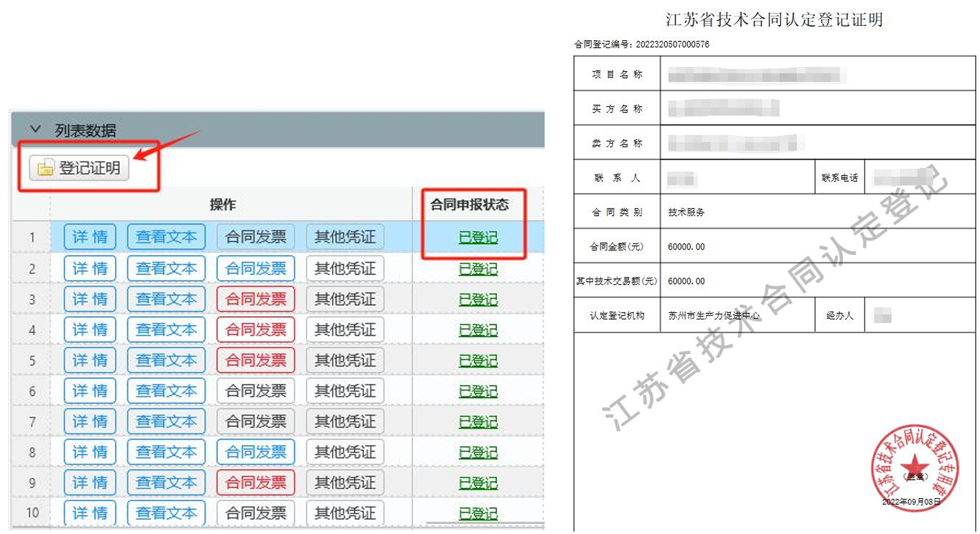Click the 登记证明 folder icon
This screenshot has height=534, width=980.
click(x=46, y=168)
